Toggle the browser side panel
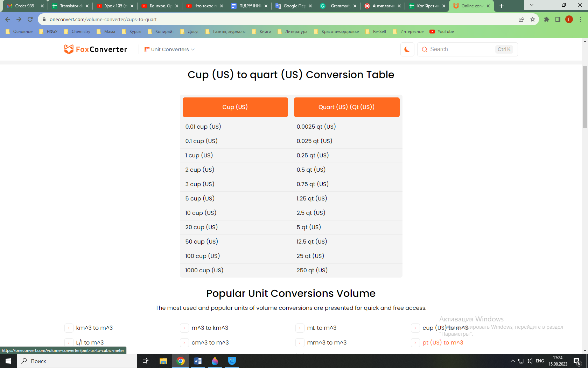Image resolution: width=588 pixels, height=368 pixels. point(558,19)
